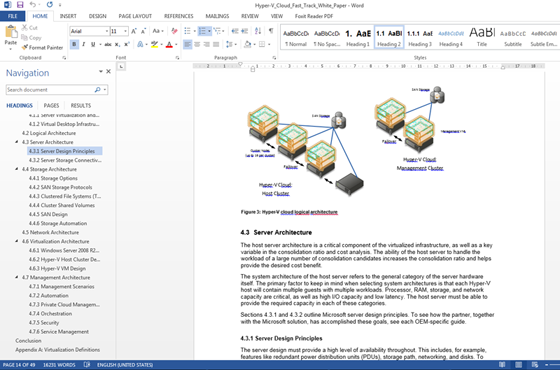Click the multilevel list icon
Viewport: 560px width, 370px height.
(x=217, y=31)
